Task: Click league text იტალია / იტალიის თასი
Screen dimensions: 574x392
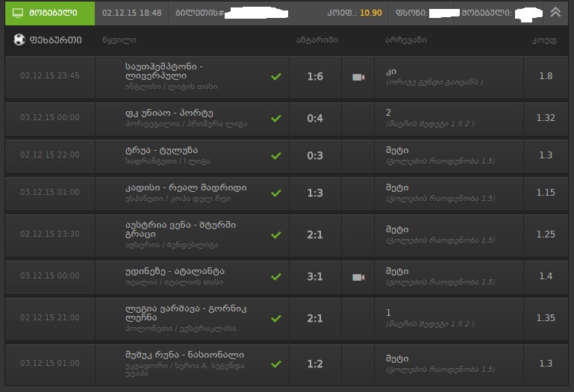Action: (x=174, y=282)
